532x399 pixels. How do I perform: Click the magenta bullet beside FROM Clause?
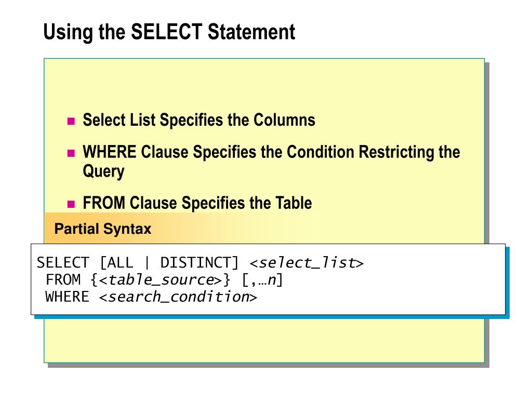pos(71,204)
